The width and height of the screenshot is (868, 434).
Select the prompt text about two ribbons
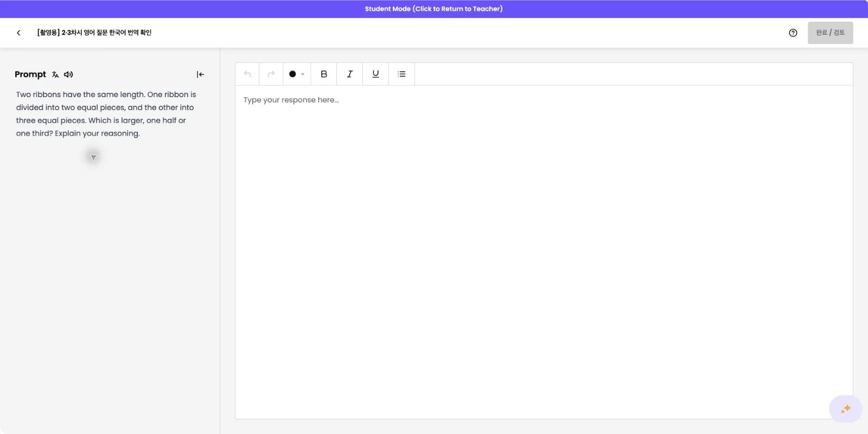(x=106, y=114)
